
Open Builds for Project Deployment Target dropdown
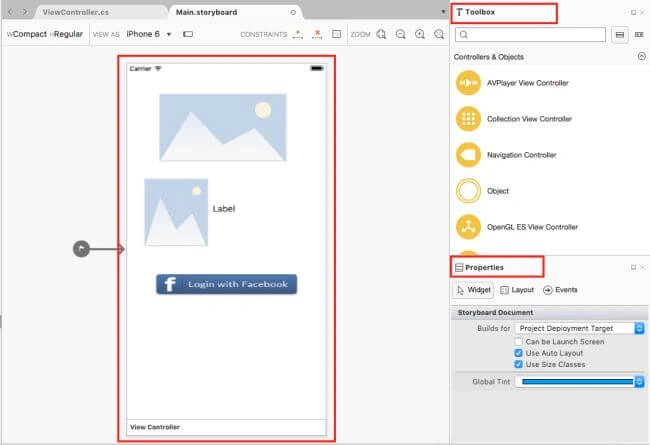click(x=580, y=328)
